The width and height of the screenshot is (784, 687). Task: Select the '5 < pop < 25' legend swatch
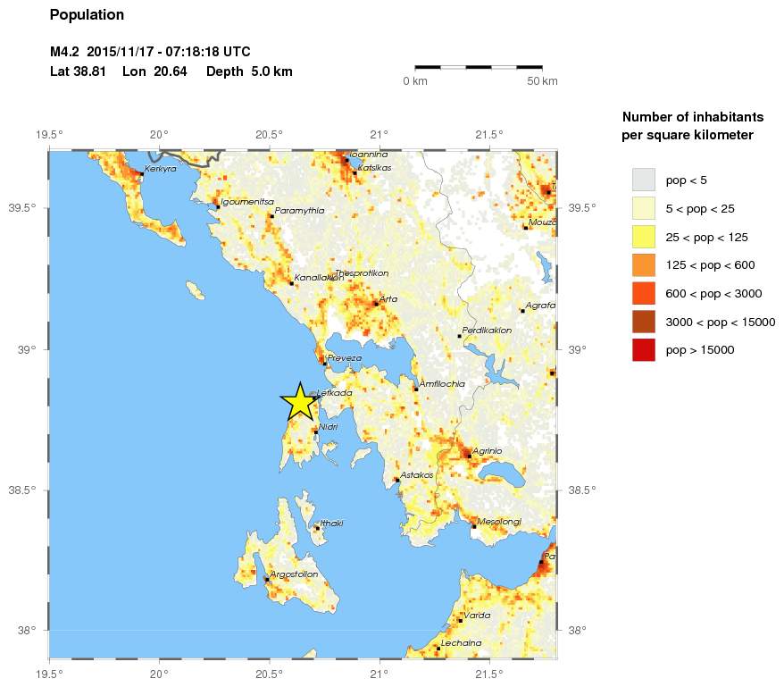point(643,208)
